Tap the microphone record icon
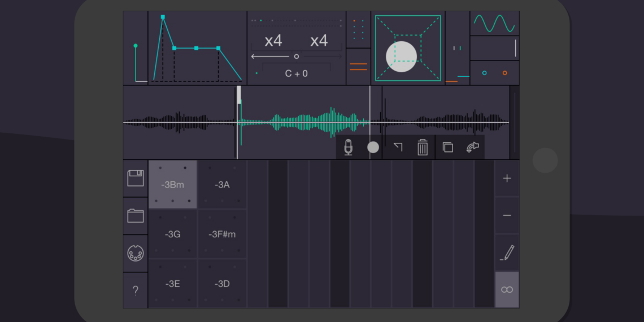The width and height of the screenshot is (644, 322). pyautogui.click(x=349, y=147)
